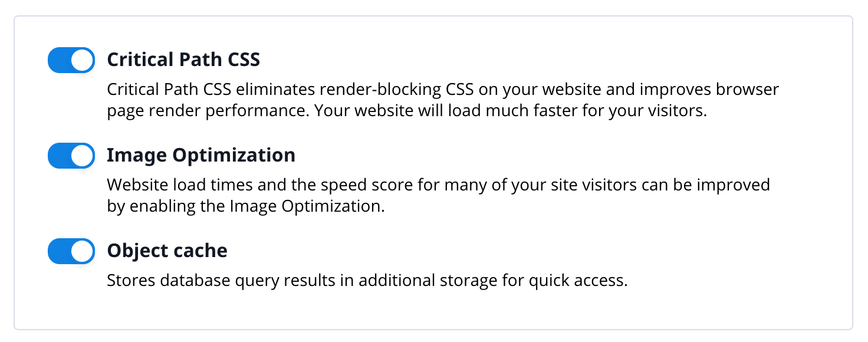Switch off the Object cache toggle
The image size is (868, 342).
click(71, 251)
